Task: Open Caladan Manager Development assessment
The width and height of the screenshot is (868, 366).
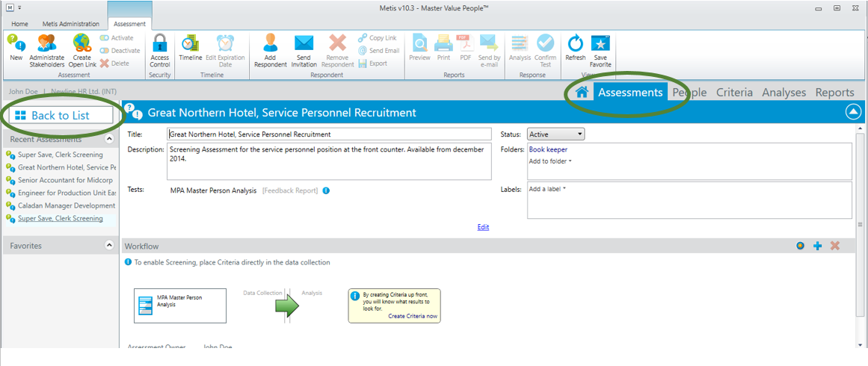Action: coord(61,205)
